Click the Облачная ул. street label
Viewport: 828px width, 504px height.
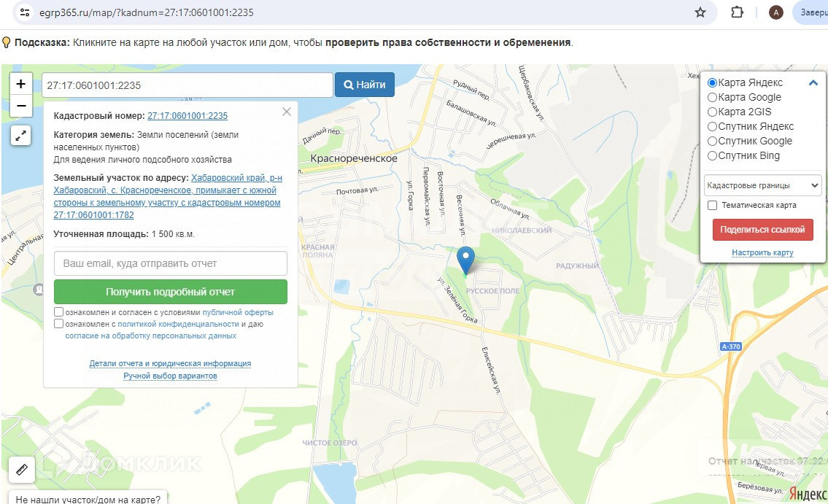click(x=510, y=209)
